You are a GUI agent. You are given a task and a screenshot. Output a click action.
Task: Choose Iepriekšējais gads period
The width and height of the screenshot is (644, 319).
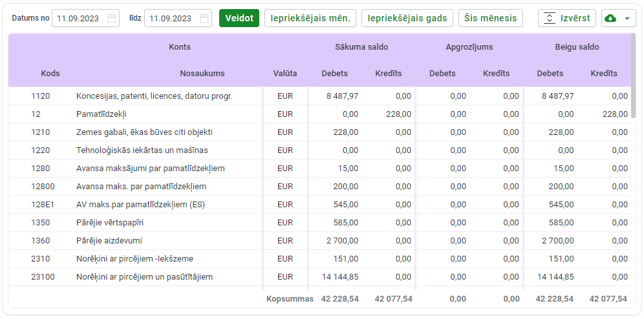tap(407, 18)
